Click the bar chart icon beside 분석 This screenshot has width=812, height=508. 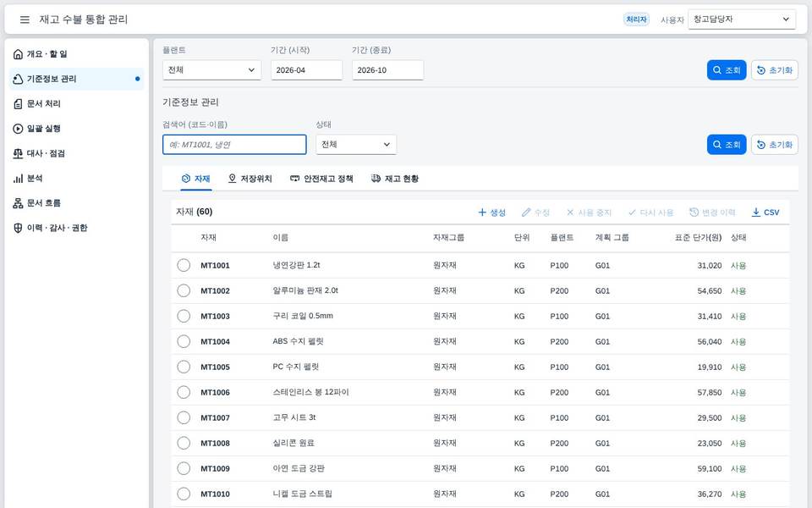18,179
